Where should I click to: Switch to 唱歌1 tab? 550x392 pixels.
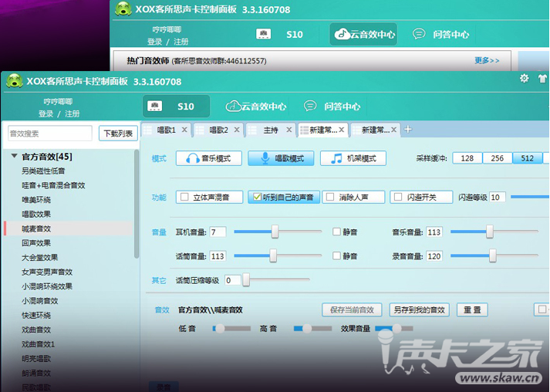(x=166, y=130)
